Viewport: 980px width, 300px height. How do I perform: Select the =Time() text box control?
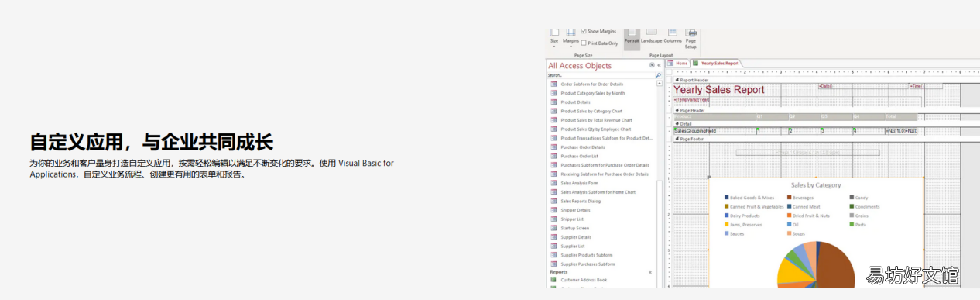click(x=926, y=86)
